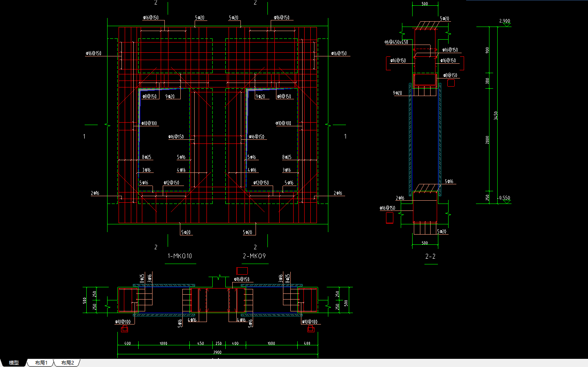Select the 2-MKQ9 drawing title
Screen dimensions: 588x367
pyautogui.click(x=254, y=256)
